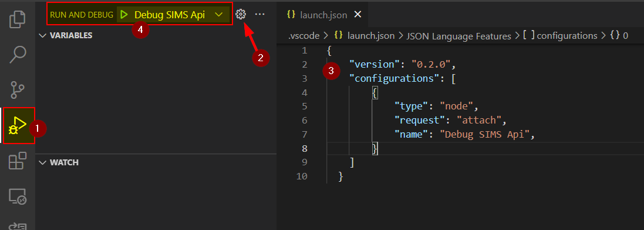
Task: Click the "request" key on line 6
Action: click(x=420, y=121)
